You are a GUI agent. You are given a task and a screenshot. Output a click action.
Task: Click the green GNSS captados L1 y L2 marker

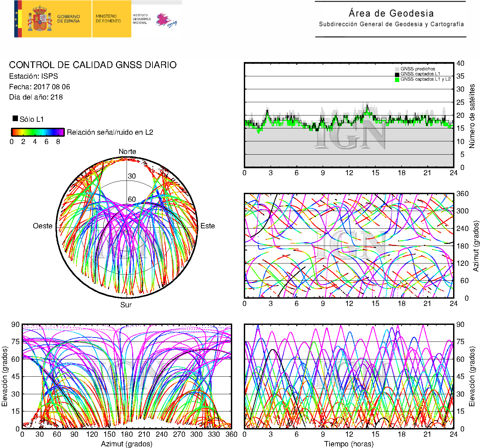click(x=397, y=80)
